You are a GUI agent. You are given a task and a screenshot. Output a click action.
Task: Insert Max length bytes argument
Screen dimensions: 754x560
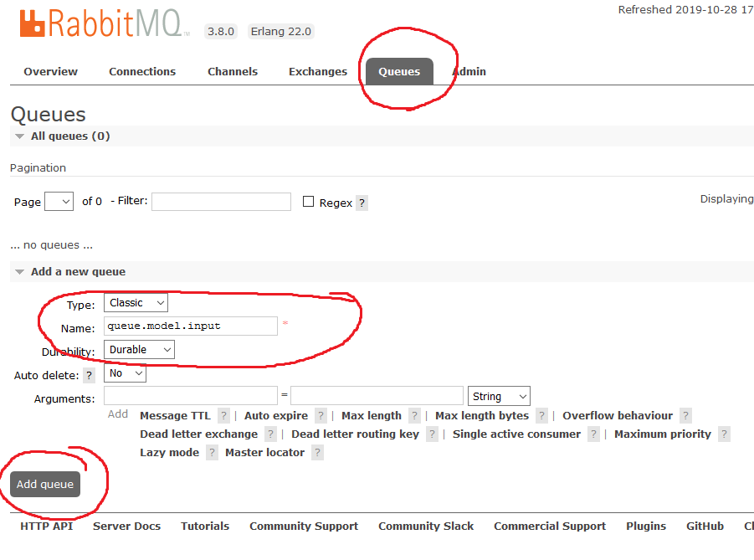[482, 416]
